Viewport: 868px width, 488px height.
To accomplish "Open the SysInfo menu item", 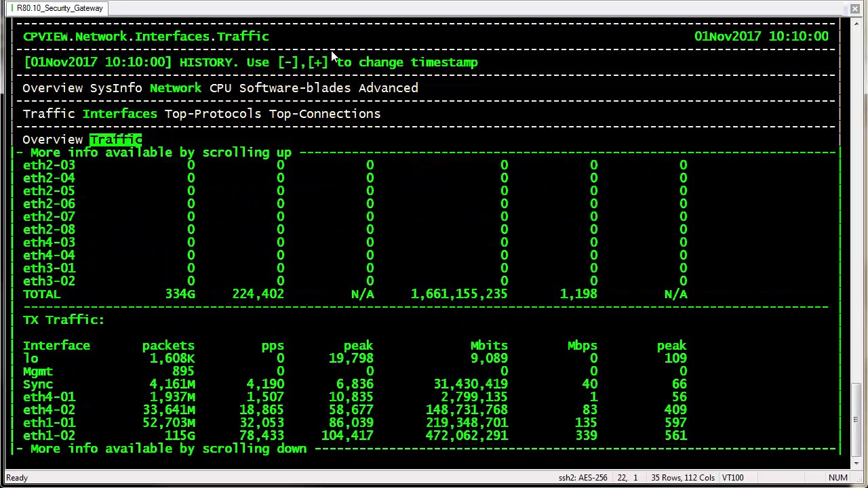I will [x=116, y=88].
